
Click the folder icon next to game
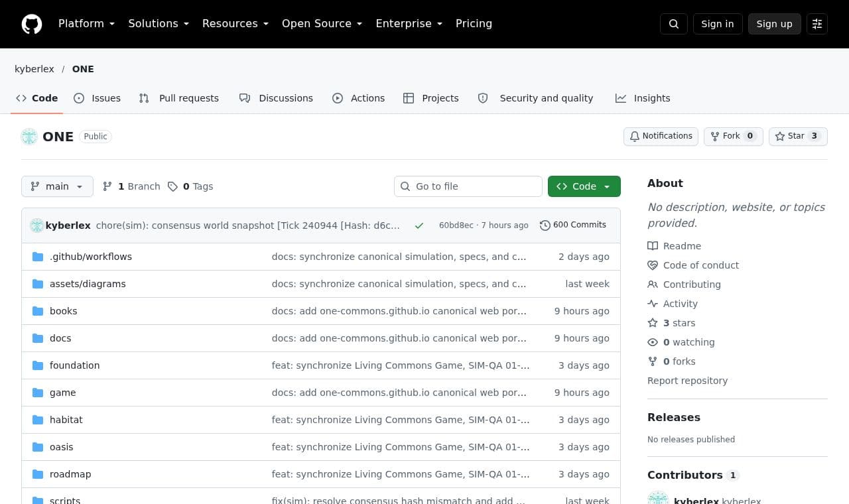click(38, 393)
